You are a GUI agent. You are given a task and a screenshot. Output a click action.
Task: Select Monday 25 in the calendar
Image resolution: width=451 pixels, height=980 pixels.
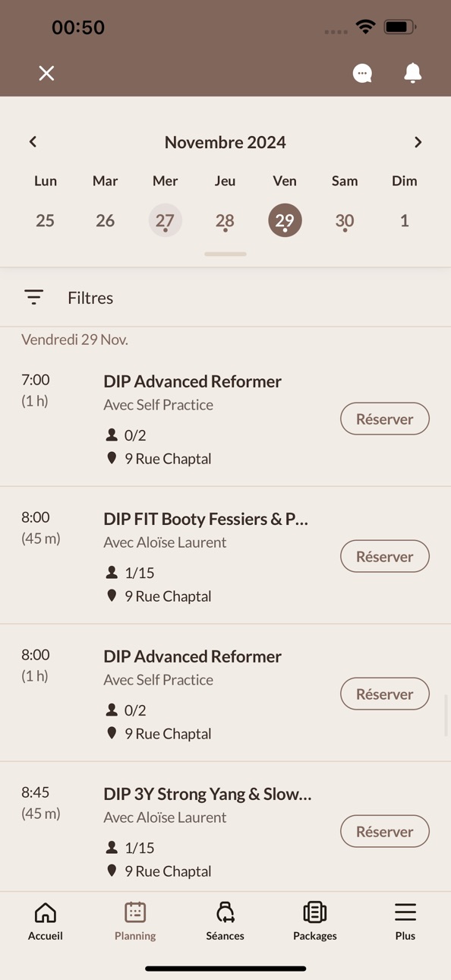(46, 220)
